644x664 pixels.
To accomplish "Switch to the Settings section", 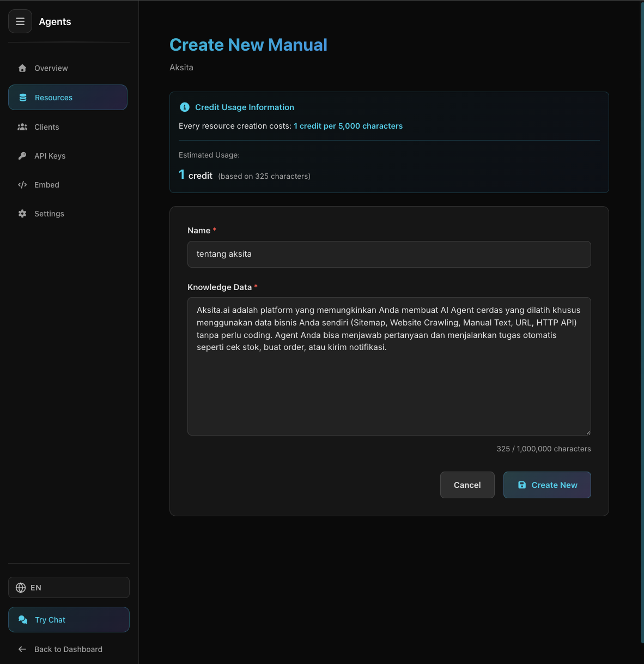I will [x=49, y=213].
